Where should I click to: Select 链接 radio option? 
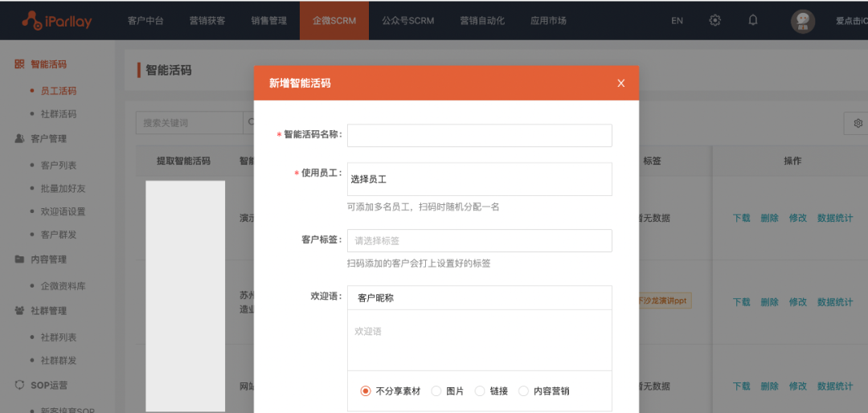click(x=480, y=391)
